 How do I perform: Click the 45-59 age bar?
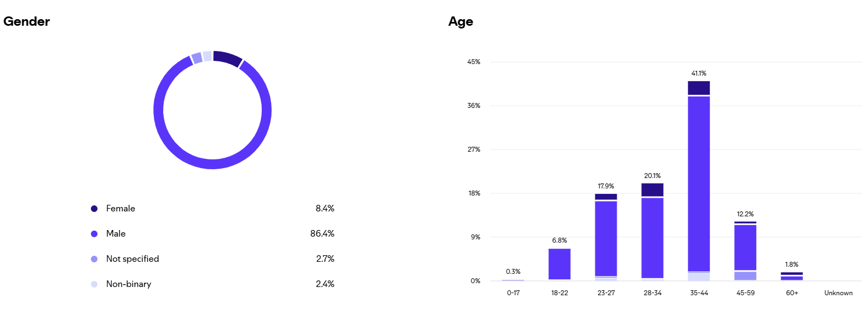tap(745, 249)
